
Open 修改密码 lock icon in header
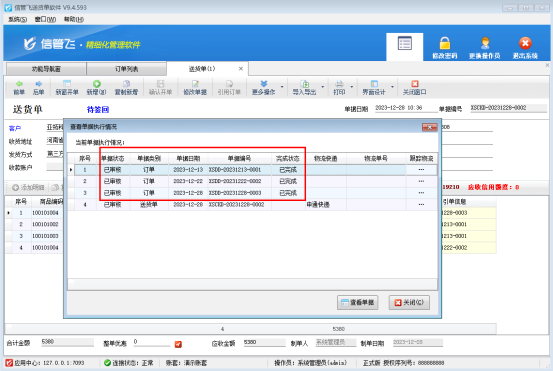445,43
